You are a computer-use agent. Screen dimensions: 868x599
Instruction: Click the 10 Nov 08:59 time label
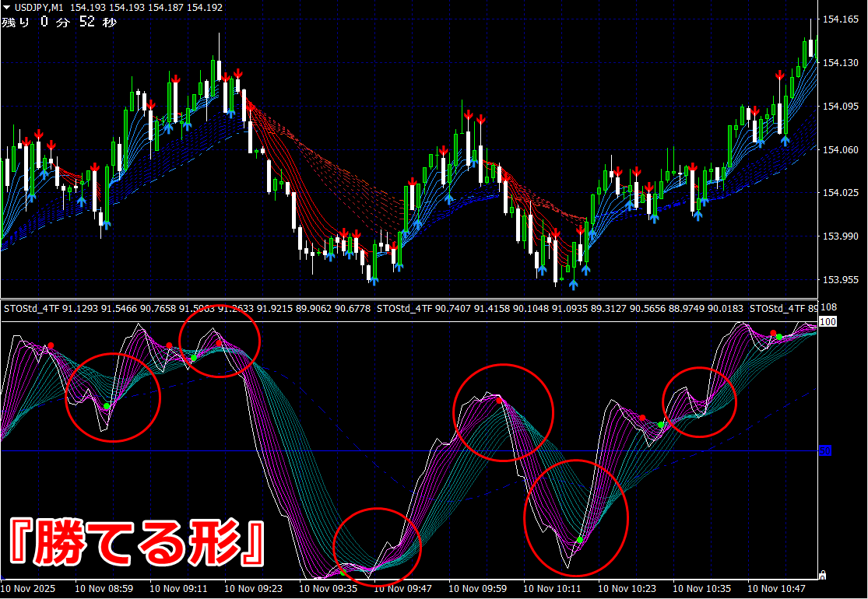[104, 588]
